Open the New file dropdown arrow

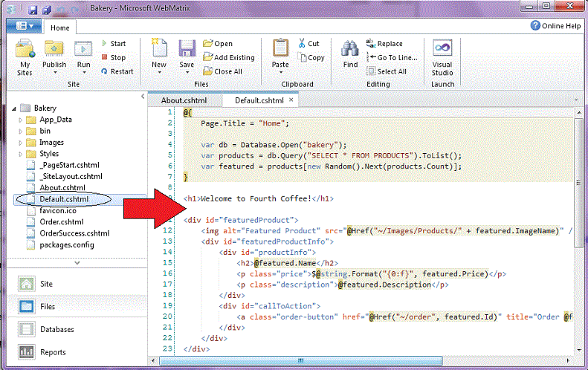point(159,73)
